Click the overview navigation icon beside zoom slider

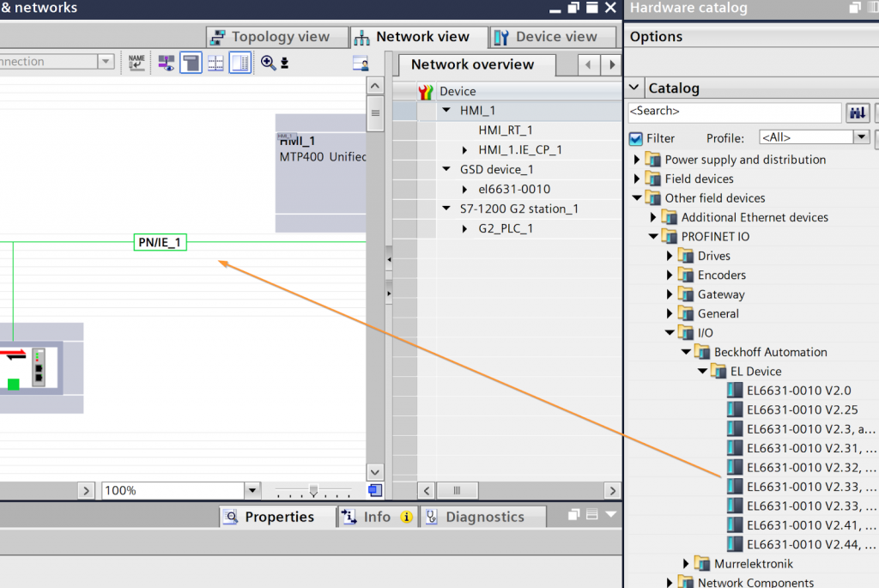point(375,490)
